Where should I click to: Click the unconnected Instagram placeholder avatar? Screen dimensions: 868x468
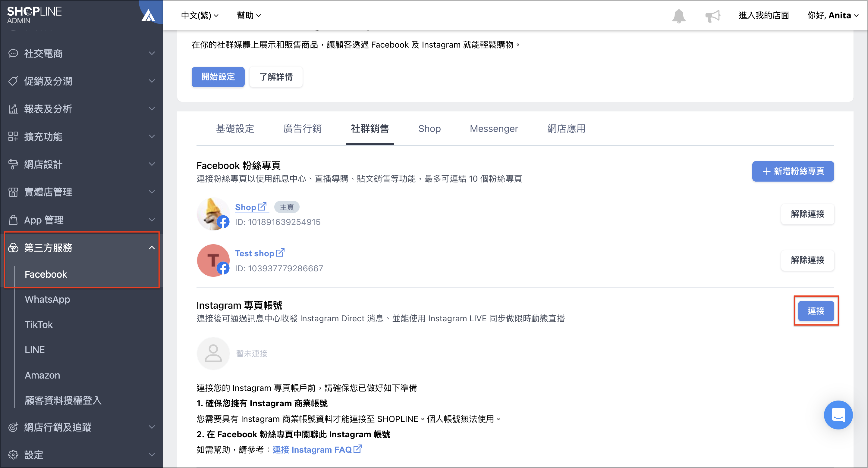click(x=213, y=354)
